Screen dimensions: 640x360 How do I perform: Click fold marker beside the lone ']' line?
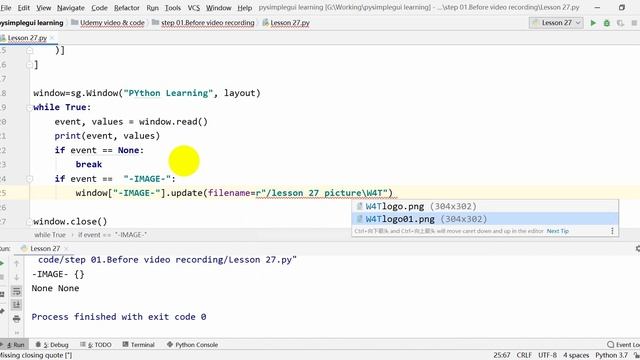[x=29, y=64]
